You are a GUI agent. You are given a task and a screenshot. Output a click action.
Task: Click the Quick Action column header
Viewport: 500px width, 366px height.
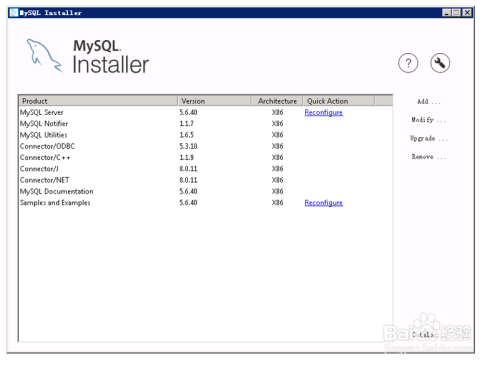click(x=339, y=101)
